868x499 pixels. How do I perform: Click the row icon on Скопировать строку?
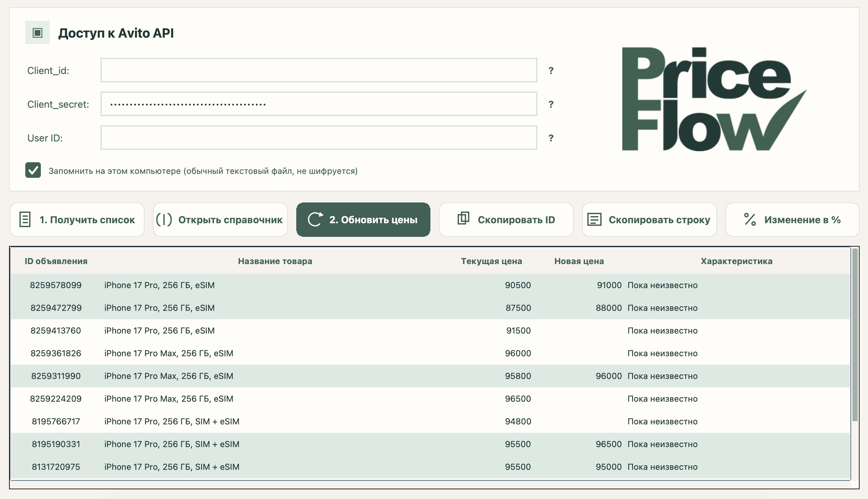coord(594,219)
